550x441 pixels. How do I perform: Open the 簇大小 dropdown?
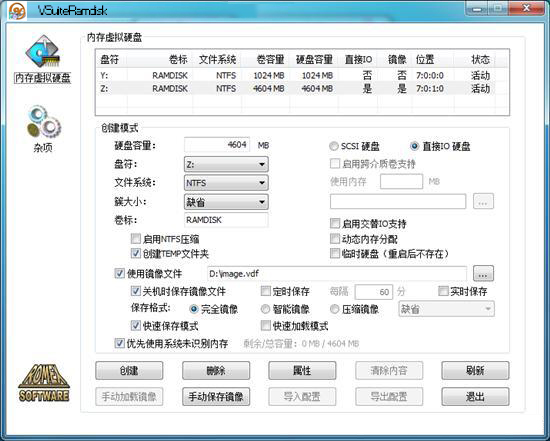[226, 202]
